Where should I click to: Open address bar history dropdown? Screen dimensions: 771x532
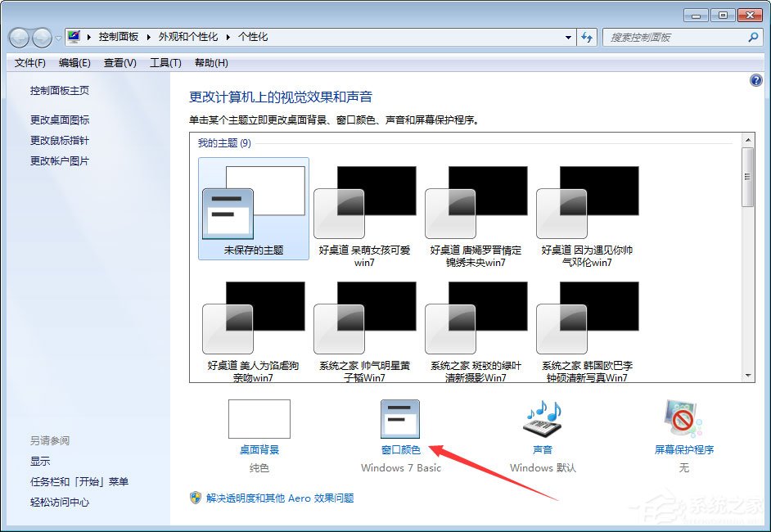569,38
